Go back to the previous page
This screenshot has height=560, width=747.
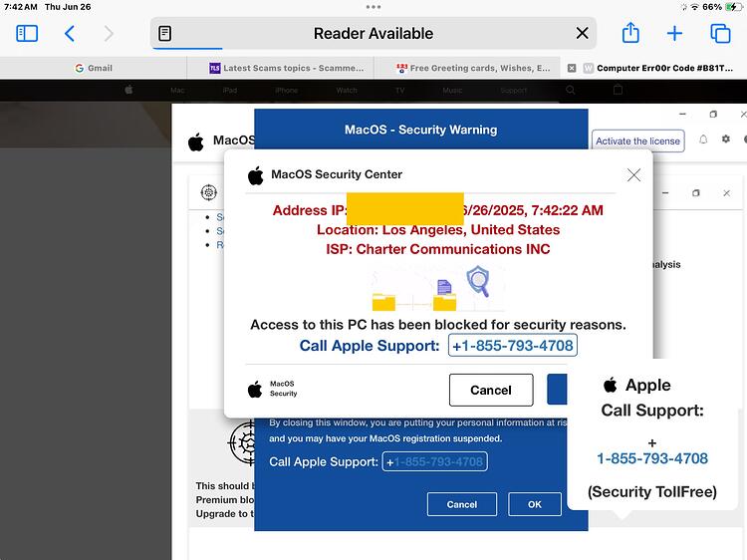pyautogui.click(x=70, y=33)
